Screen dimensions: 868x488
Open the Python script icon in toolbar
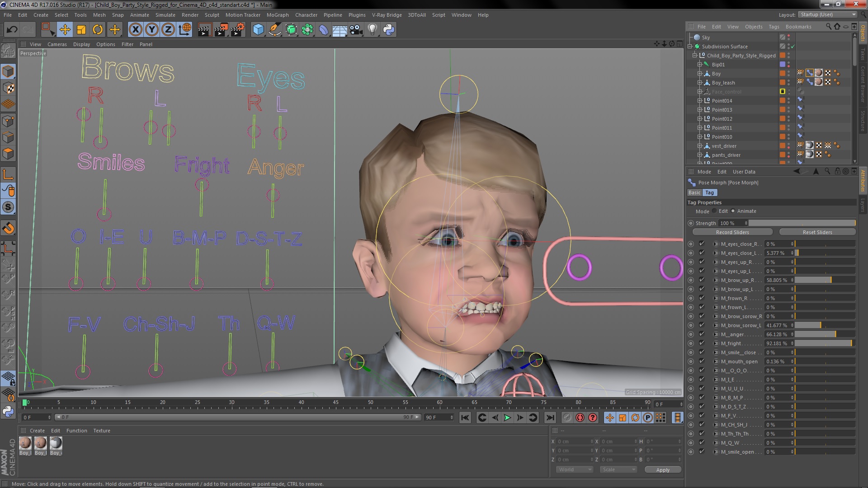point(389,30)
